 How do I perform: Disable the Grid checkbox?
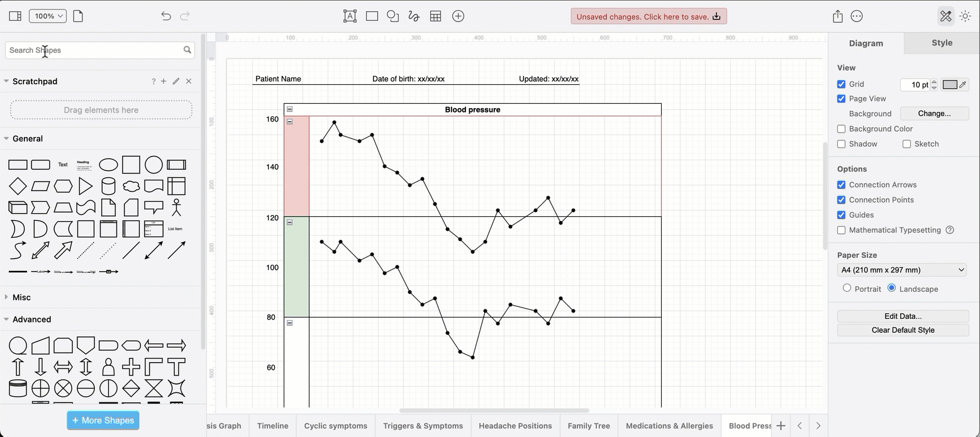[841, 84]
